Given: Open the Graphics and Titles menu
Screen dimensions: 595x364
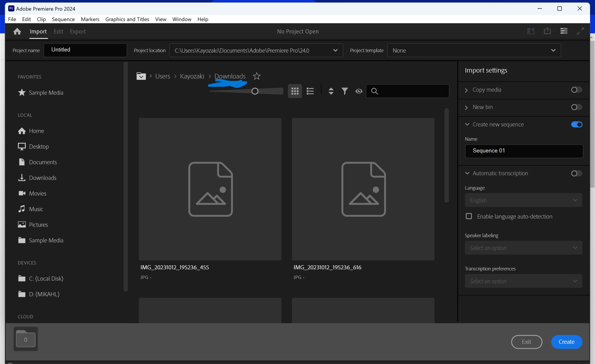Looking at the screenshot, I should (127, 19).
